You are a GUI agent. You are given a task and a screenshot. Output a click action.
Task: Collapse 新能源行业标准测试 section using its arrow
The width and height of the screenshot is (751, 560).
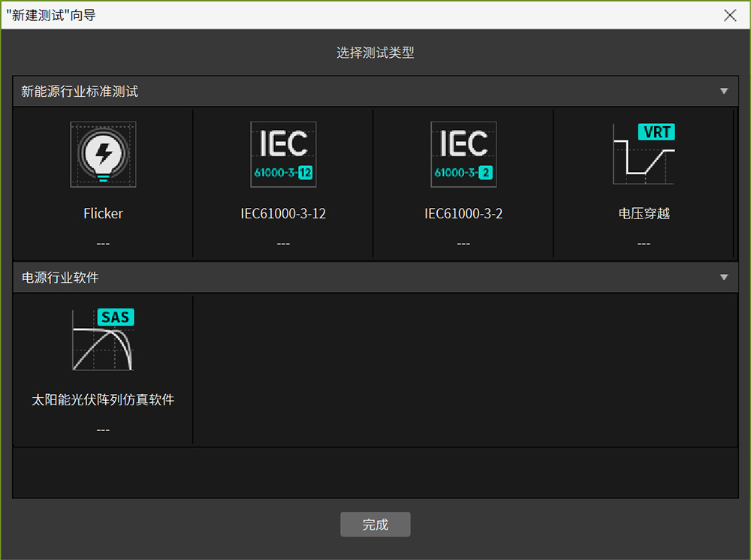tap(724, 92)
